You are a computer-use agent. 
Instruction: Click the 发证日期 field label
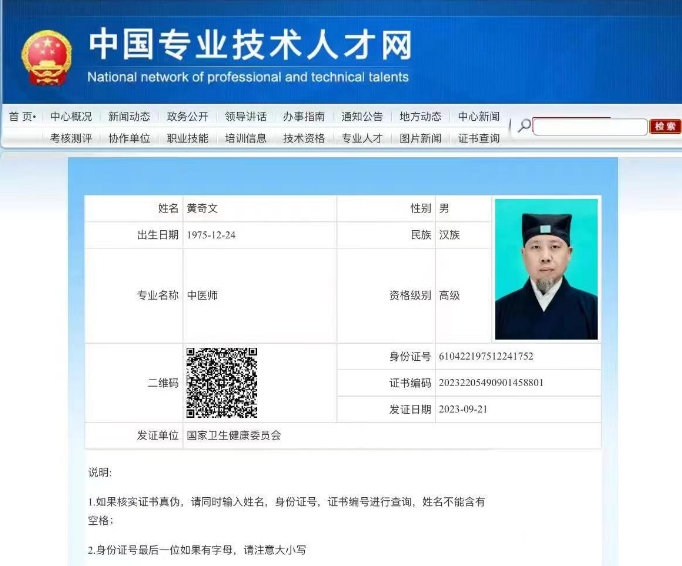point(410,409)
